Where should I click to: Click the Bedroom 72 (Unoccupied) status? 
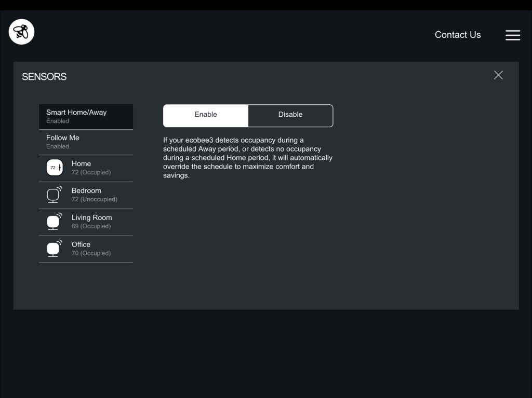tap(94, 199)
